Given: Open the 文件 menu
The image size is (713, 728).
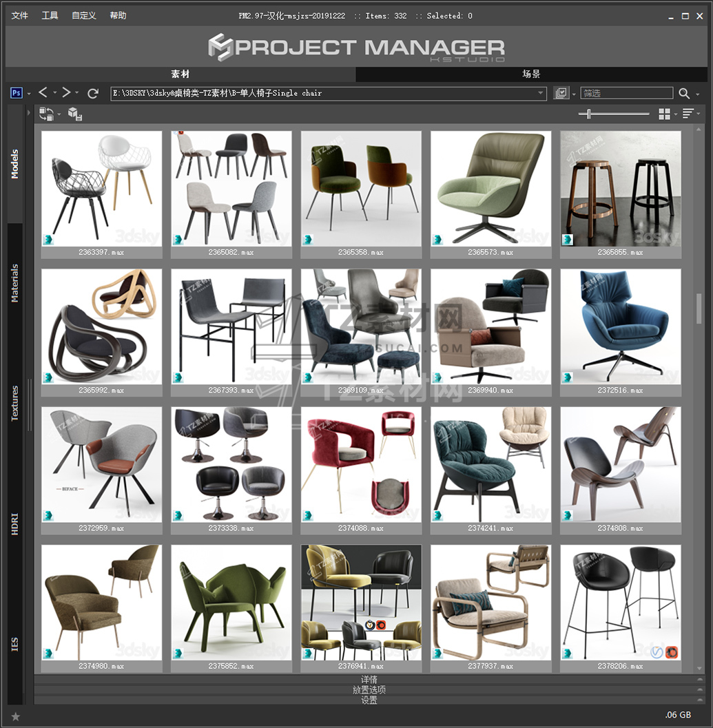Looking at the screenshot, I should point(19,16).
